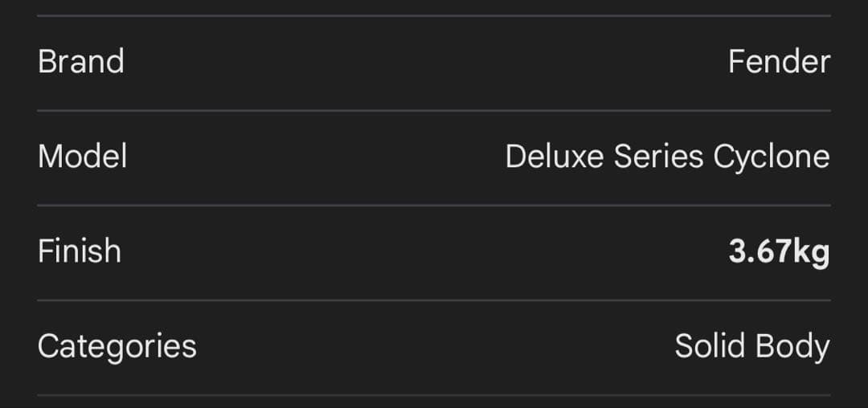Click the word Series in the model name
Image resolution: width=868 pixels, height=408 pixels.
tap(659, 157)
